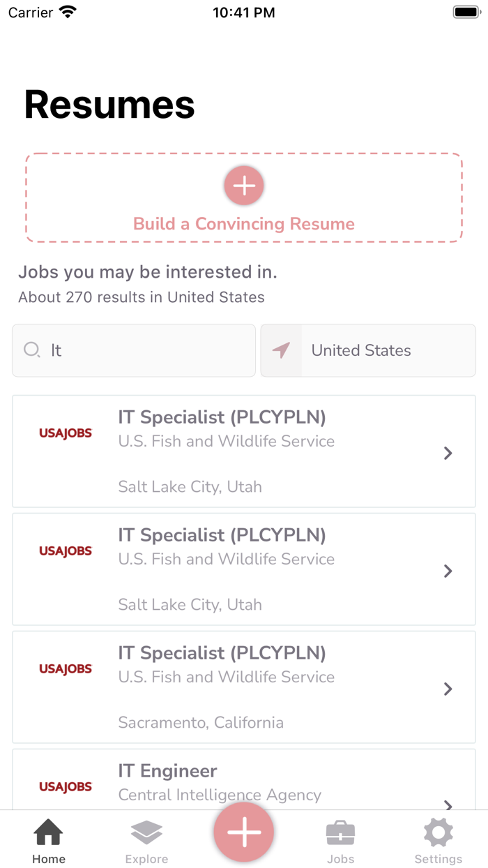Image resolution: width=488 pixels, height=868 pixels.
Task: Tap the search magnifier icon in keyword field
Action: tap(32, 350)
